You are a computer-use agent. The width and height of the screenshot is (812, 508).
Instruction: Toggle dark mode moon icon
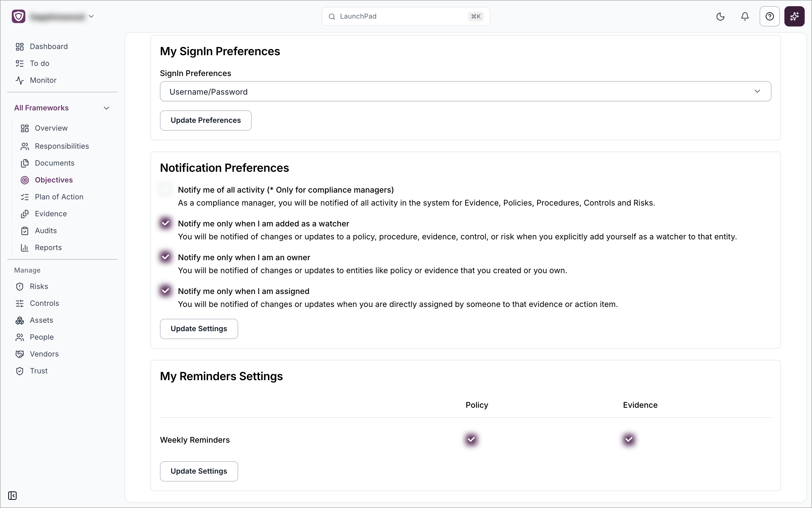pos(720,16)
